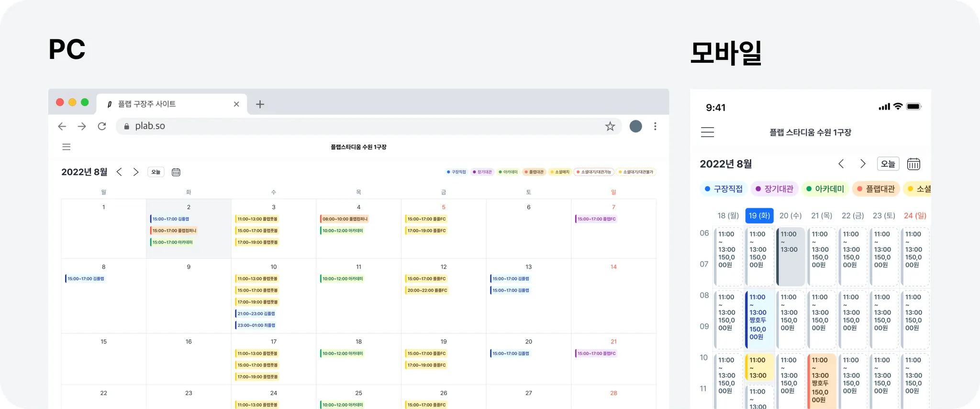Select day 27 cell in PC calendar

tap(529, 397)
